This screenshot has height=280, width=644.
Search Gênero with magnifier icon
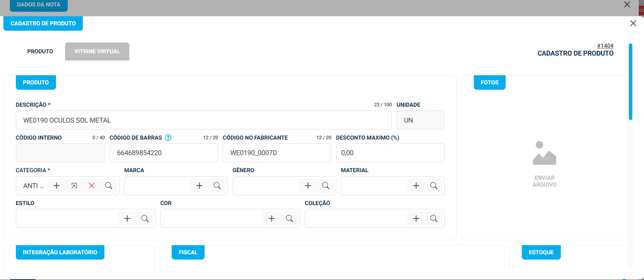[x=326, y=186]
